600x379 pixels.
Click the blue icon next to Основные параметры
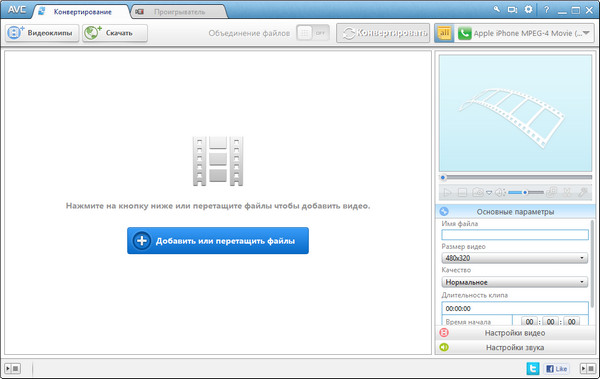point(444,211)
